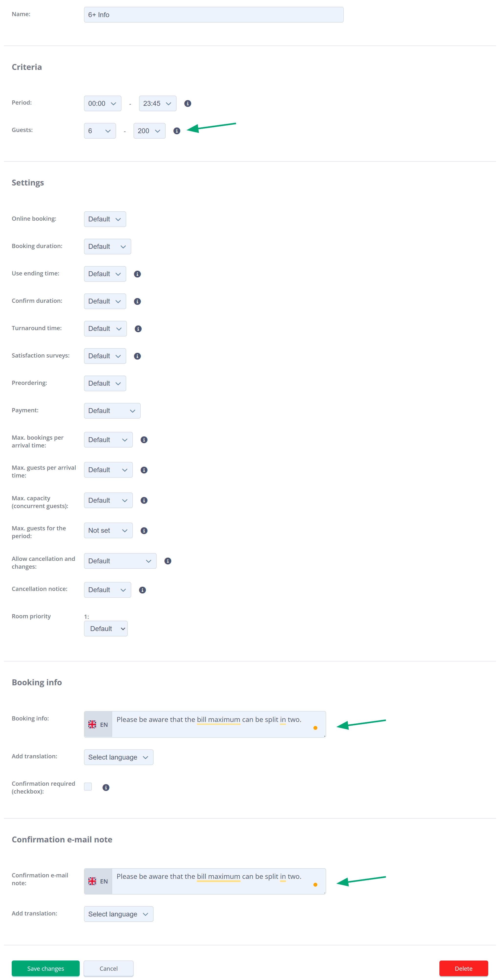Click the Satisfaction surveys info icon
This screenshot has width=498, height=980.
(x=137, y=356)
